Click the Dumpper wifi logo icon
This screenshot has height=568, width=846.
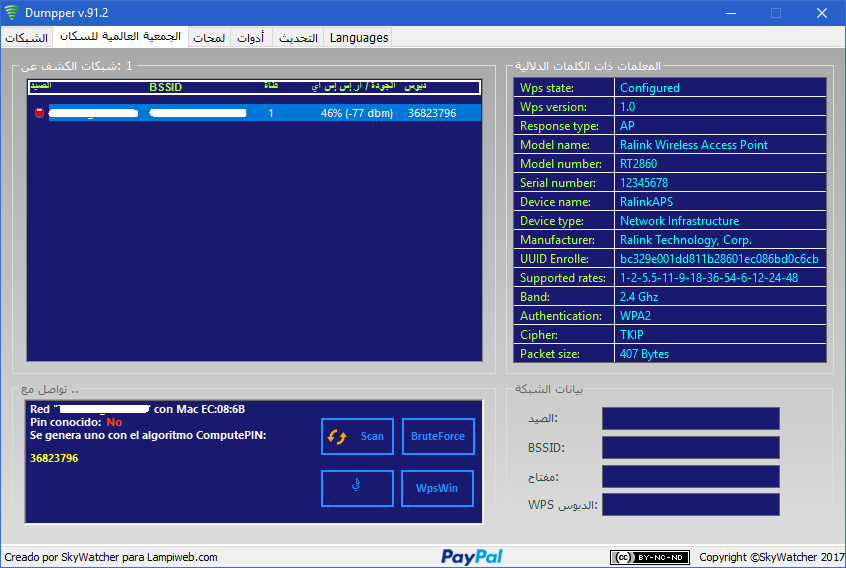pyautogui.click(x=11, y=12)
